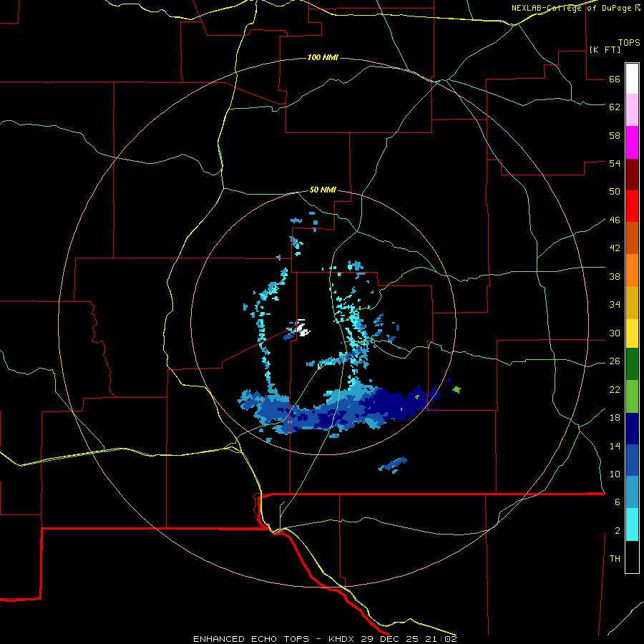Click the 'KHDX' radar site identifier
Screen dimensions: 644x644
[x=342, y=639]
